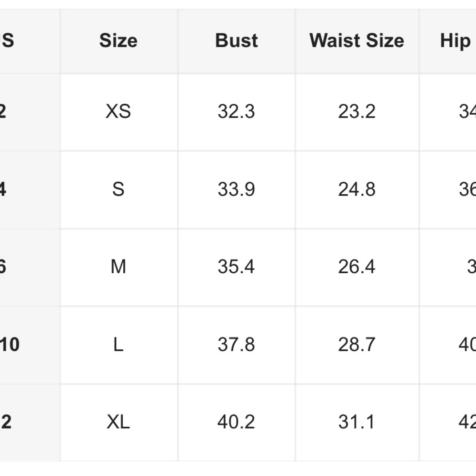Select the XS size cell
The width and height of the screenshot is (476, 476).
pyautogui.click(x=118, y=111)
